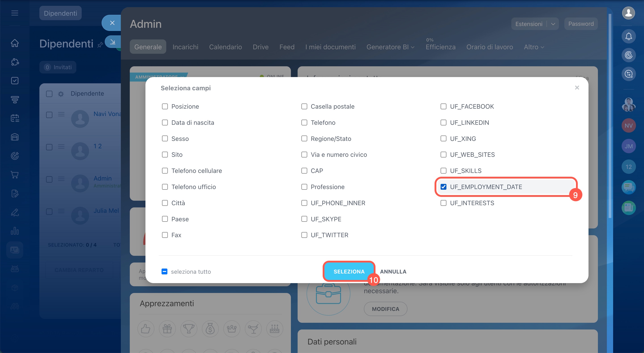Toggle the seleziona tutto checkbox
Viewport: 644px width, 353px height.
(x=164, y=271)
